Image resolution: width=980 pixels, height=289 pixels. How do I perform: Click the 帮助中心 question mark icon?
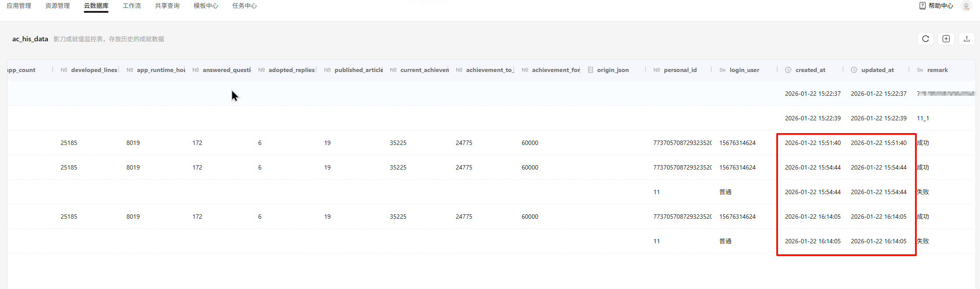pyautogui.click(x=922, y=6)
